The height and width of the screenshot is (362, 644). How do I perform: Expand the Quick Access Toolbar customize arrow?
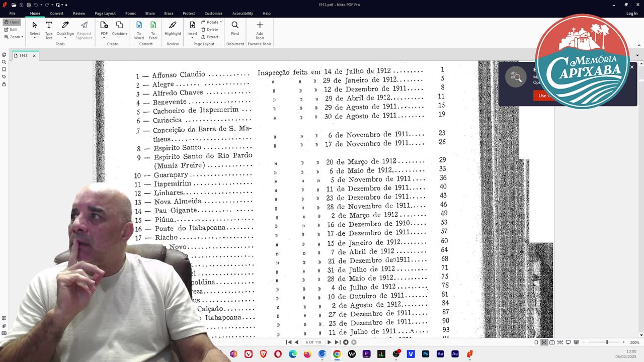66,5
